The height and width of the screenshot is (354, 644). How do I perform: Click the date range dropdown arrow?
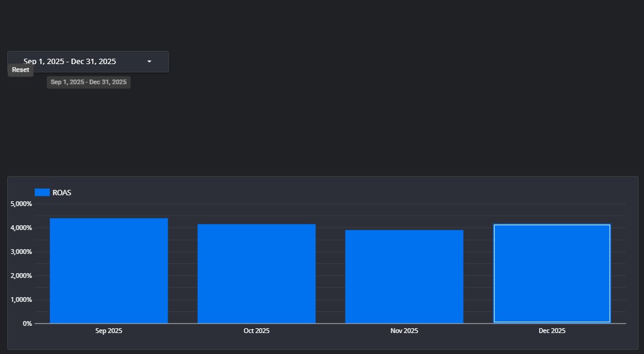149,62
